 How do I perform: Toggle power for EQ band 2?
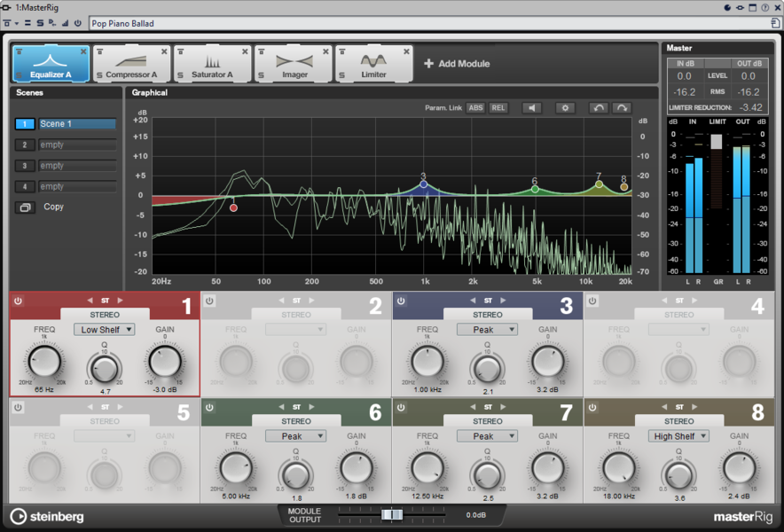[209, 301]
